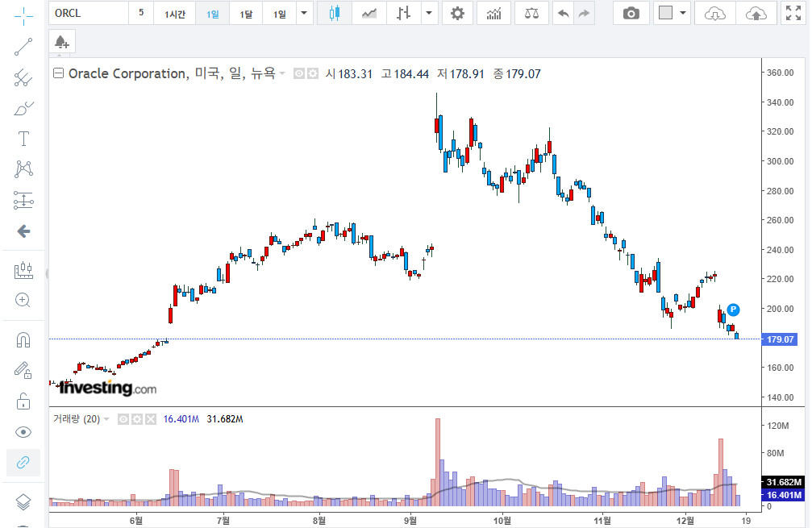812x528 pixels.
Task: Click the ORCL symbol input field
Action: click(x=89, y=13)
